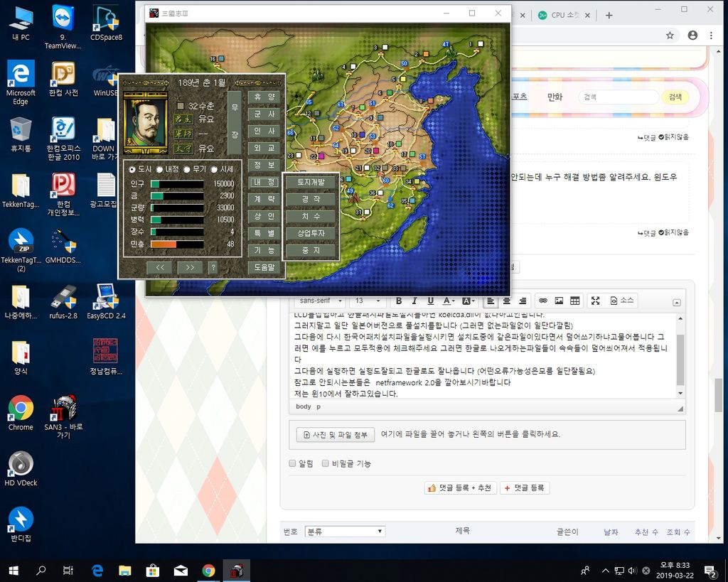Image resolution: width=728 pixels, height=582 pixels.
Task: Insert an image using the editor toolbar
Action: [559, 301]
